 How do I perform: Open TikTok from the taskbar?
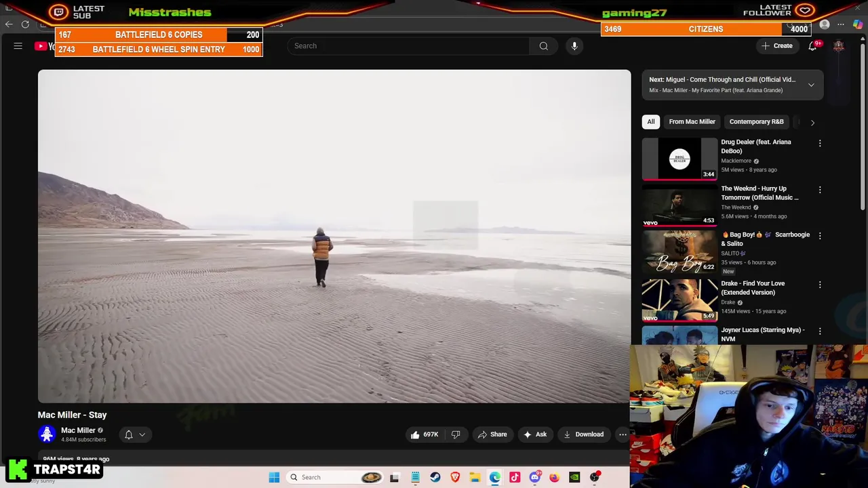click(x=515, y=477)
